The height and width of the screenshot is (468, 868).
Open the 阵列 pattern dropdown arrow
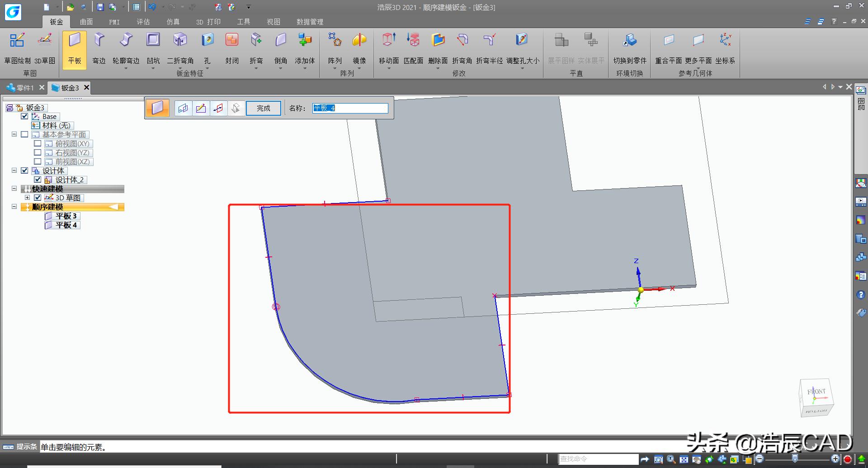tap(335, 69)
